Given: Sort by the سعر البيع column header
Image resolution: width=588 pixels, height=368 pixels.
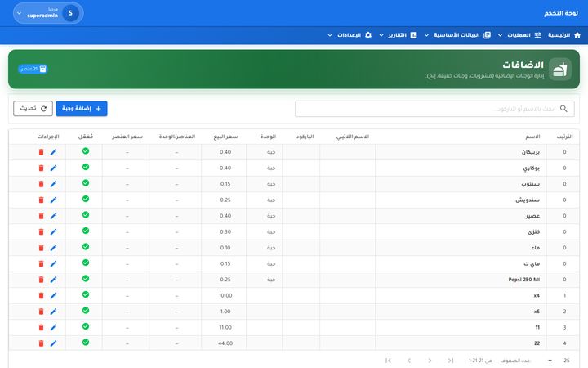Looking at the screenshot, I should pos(225,137).
